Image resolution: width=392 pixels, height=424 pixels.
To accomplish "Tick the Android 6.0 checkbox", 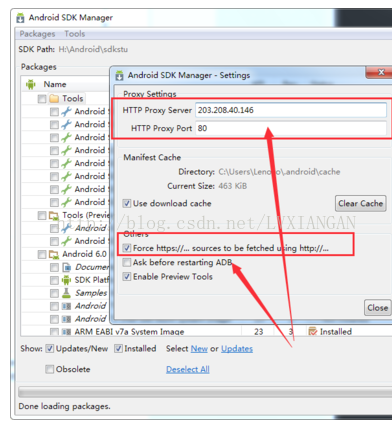I will tap(42, 255).
